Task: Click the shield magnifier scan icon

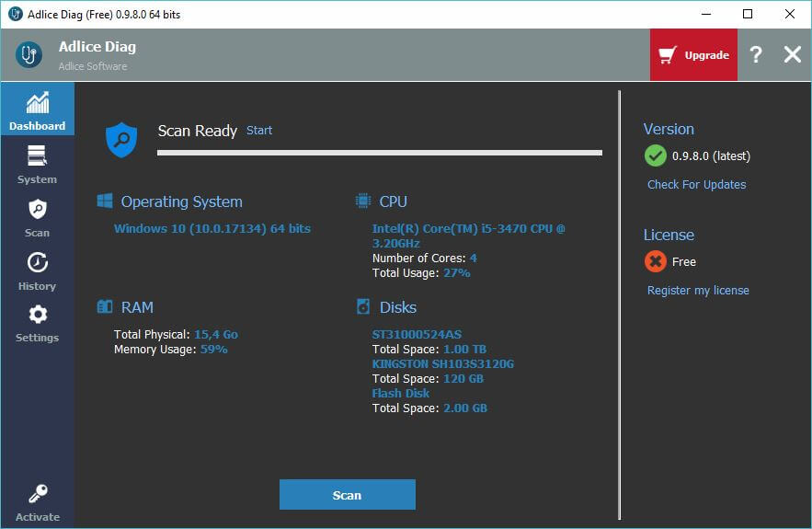Action: 121,139
